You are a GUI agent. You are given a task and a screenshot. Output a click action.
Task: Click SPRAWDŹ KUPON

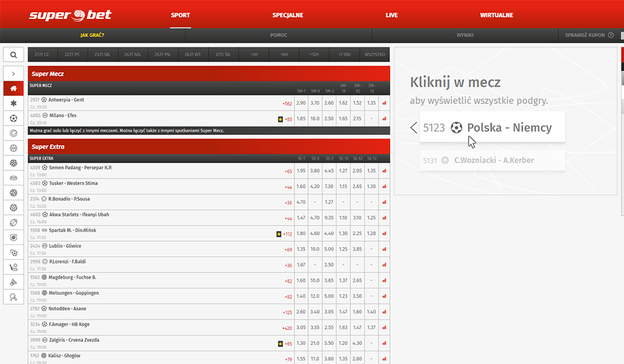(584, 35)
